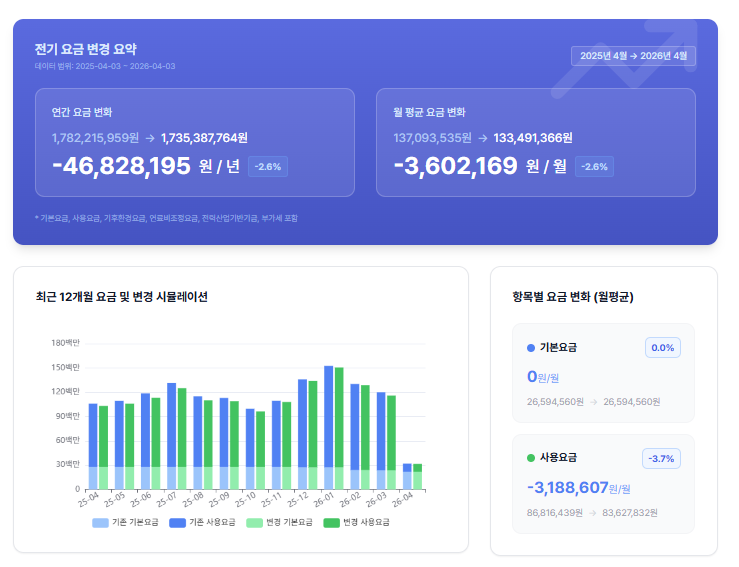Select the 월 평균 요금 변화 card
Viewport: 739px width, 567px height.
pos(535,142)
